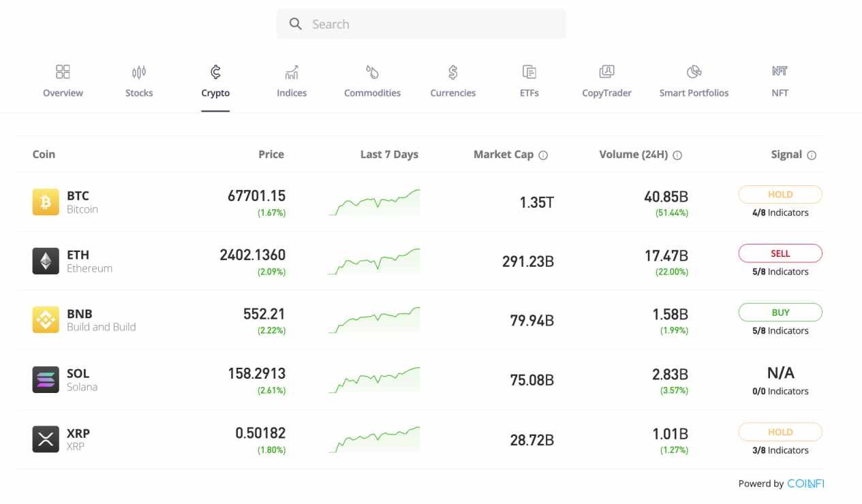Click the Ethereum logo icon
The width and height of the screenshot is (862, 504).
point(46,261)
